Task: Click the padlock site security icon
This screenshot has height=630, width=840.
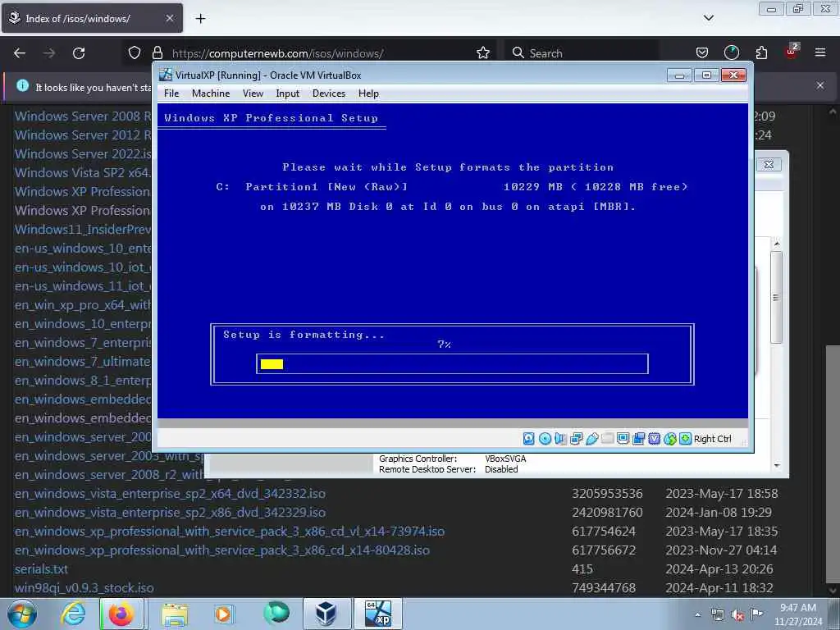Action: (x=157, y=53)
